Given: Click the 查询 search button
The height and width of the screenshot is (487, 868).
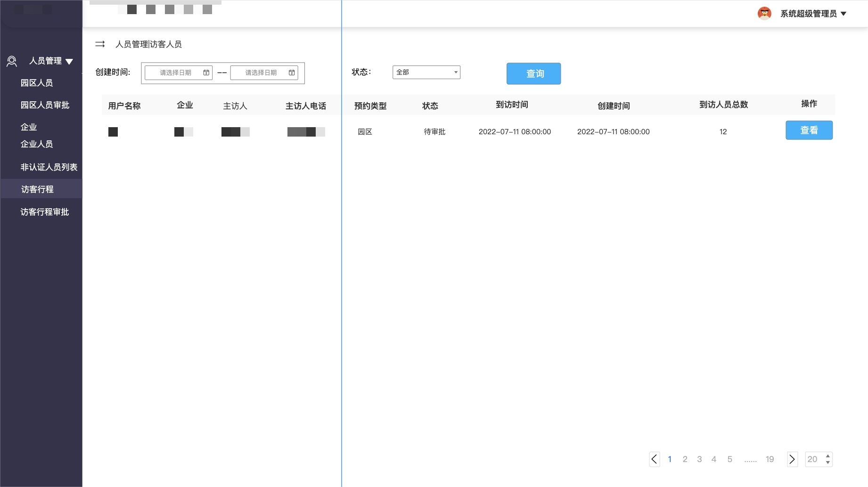Looking at the screenshot, I should [x=534, y=73].
